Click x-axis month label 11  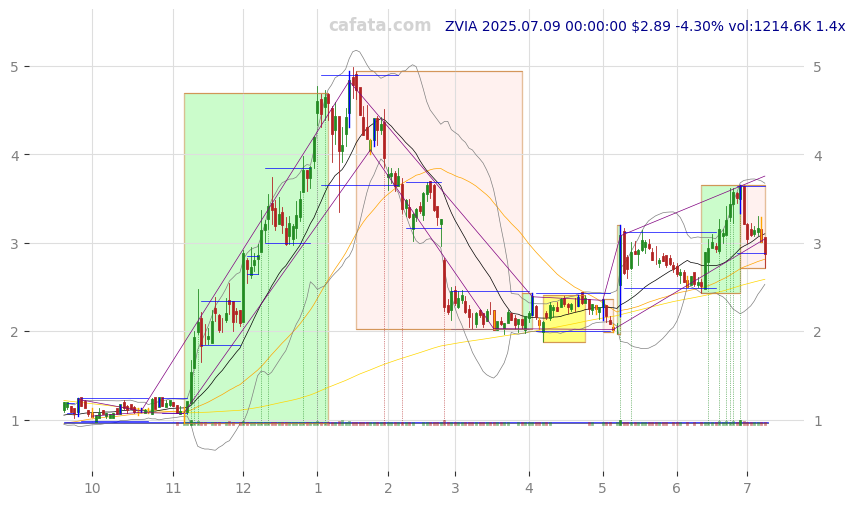tap(173, 488)
